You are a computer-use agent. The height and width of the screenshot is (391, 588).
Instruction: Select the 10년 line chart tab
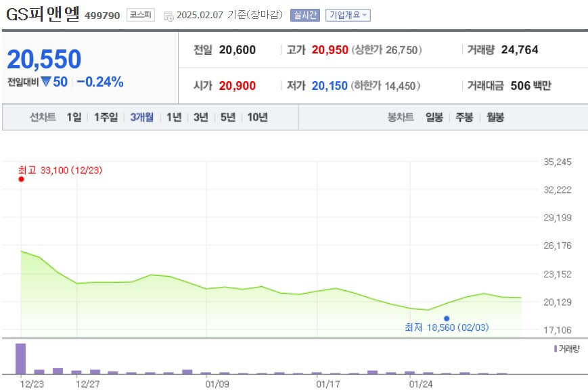(257, 117)
